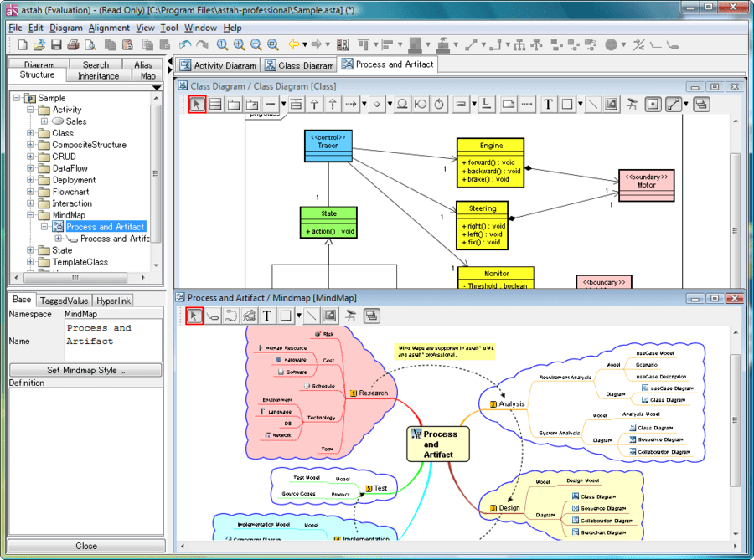
Task: Open the Tool menu
Action: (169, 28)
